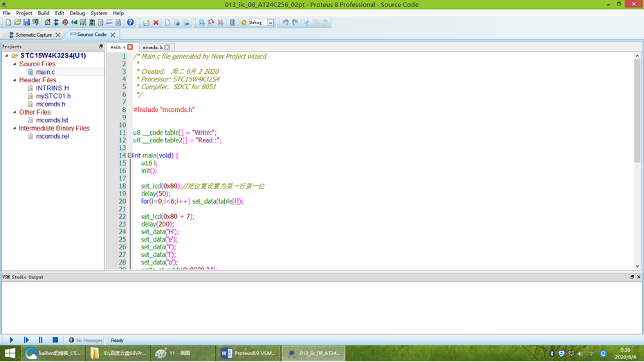Pause the simulation
The width and height of the screenshot is (644, 362).
pos(41,340)
